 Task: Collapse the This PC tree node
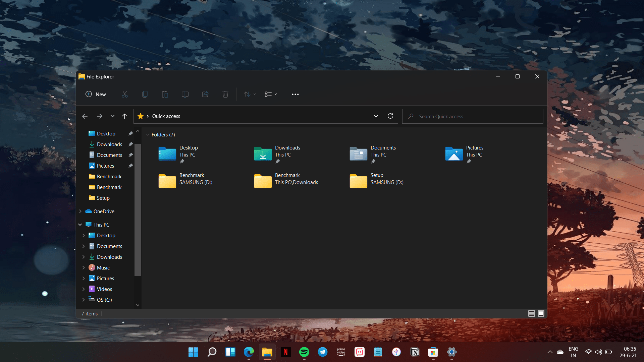point(80,225)
